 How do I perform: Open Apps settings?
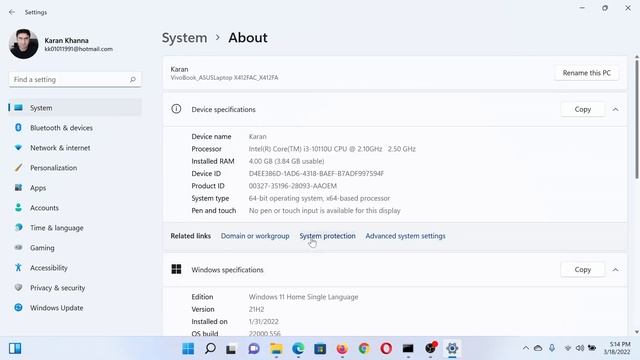(x=75, y=188)
